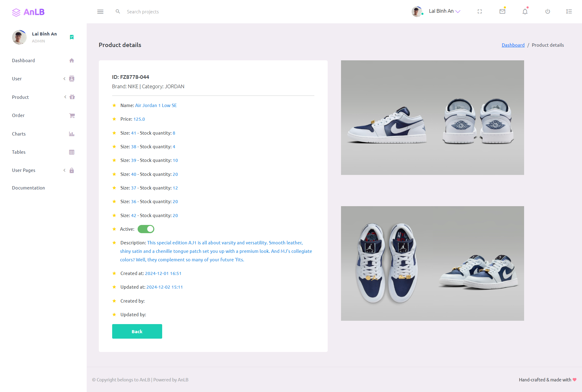
Task: Expand the User Pages submenu
Action: (x=43, y=170)
